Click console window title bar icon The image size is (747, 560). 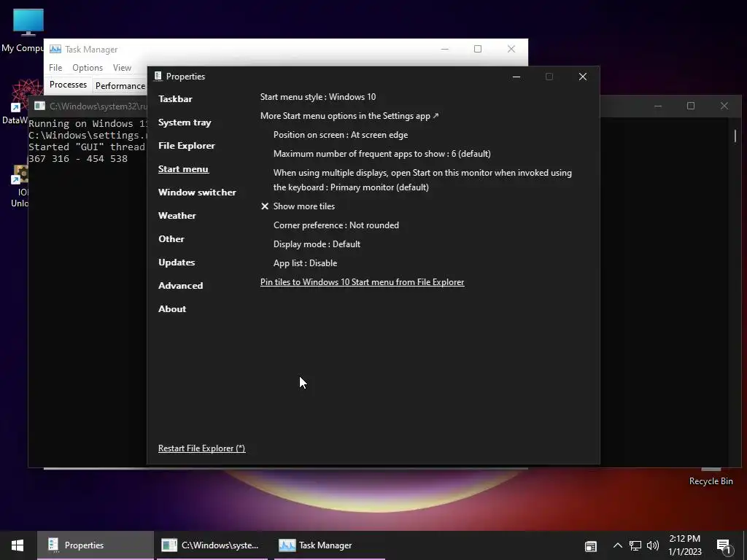point(39,106)
